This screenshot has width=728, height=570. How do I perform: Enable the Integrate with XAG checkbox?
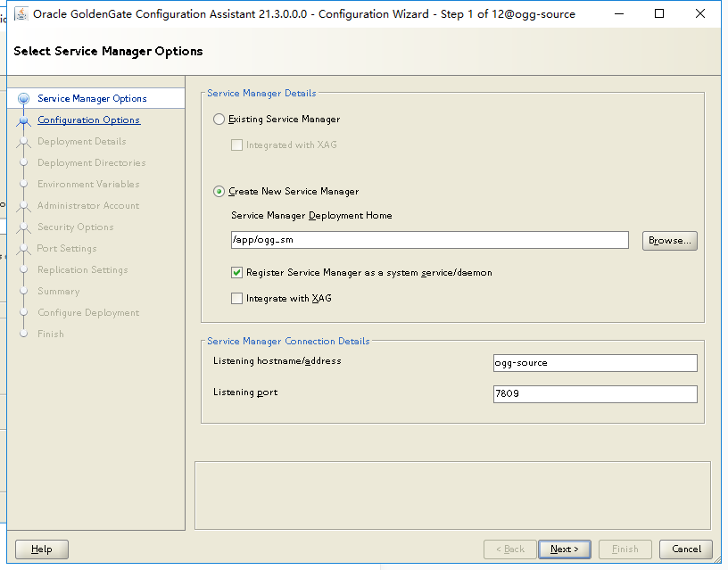point(236,298)
